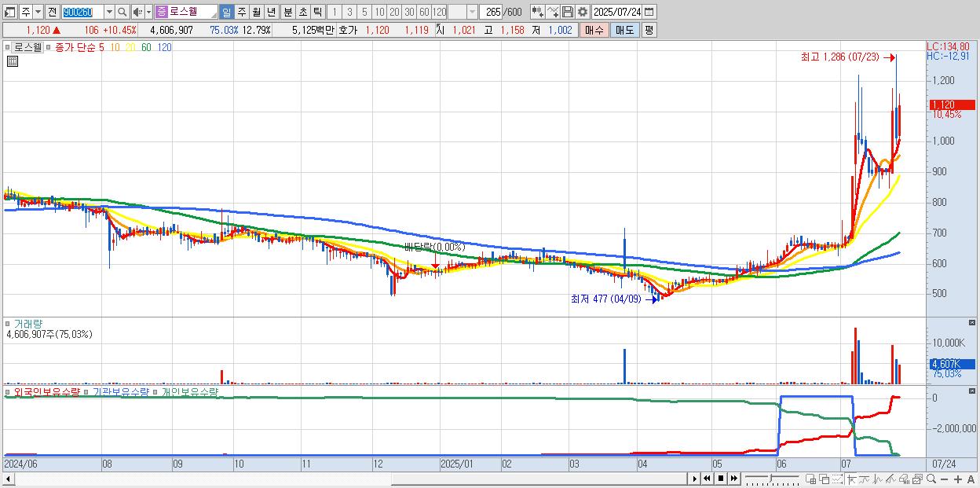Expand the speaker icon dropdown arrow
This screenshot has width=980, height=488.
(x=148, y=12)
